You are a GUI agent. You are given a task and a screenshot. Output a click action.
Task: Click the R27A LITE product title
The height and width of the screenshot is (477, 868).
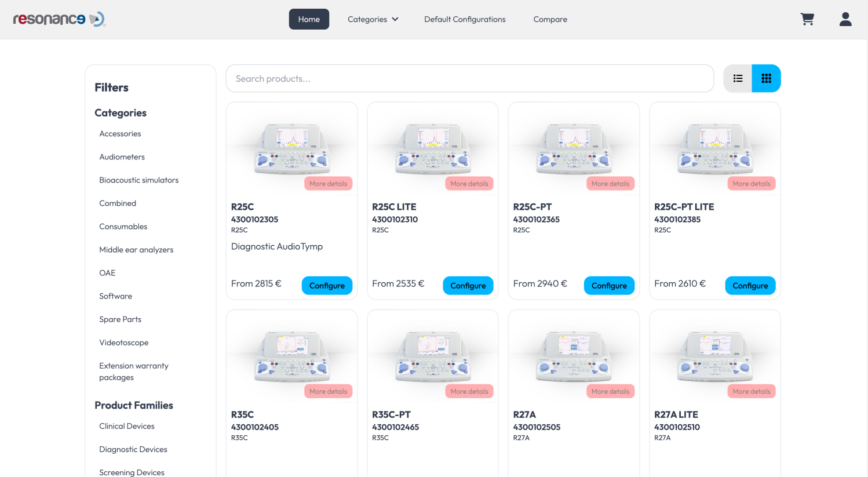[676, 415]
